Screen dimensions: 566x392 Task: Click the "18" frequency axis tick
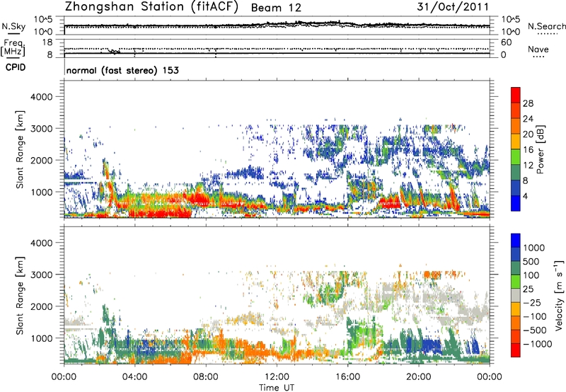click(47, 42)
